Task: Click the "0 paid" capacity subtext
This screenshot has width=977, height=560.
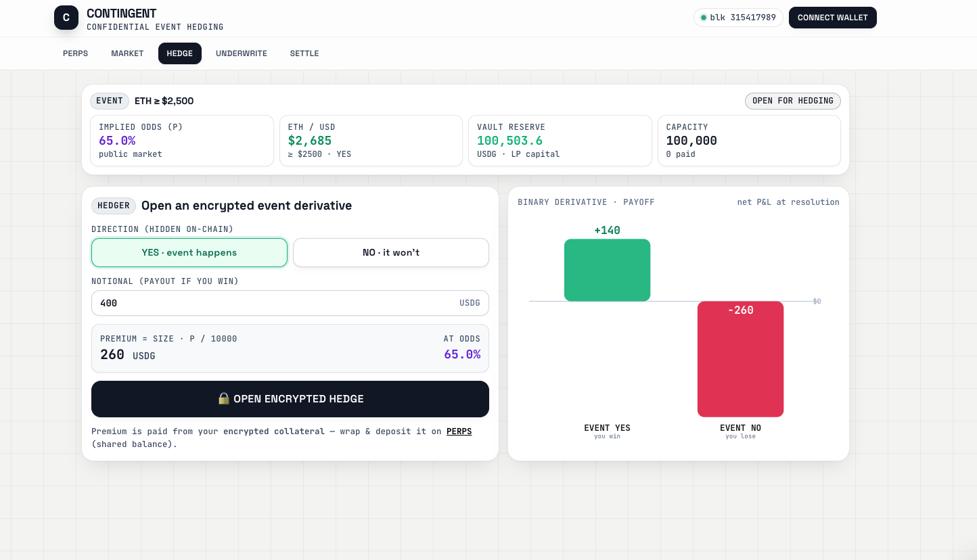Action: (681, 154)
